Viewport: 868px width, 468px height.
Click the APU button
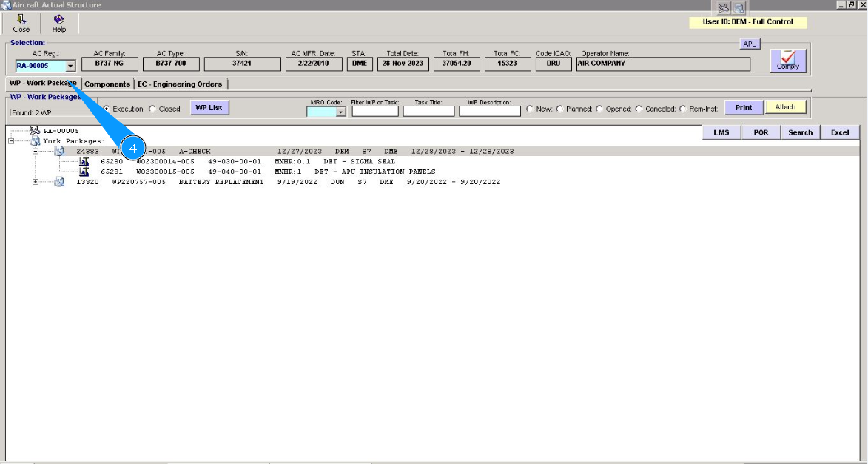[750, 44]
